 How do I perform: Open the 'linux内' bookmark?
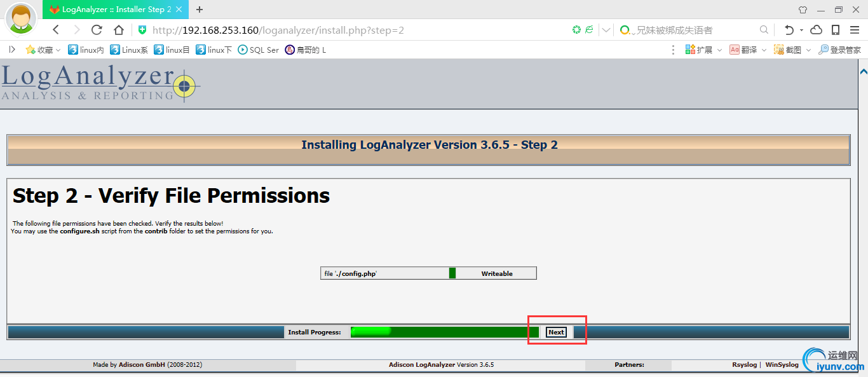click(x=86, y=50)
